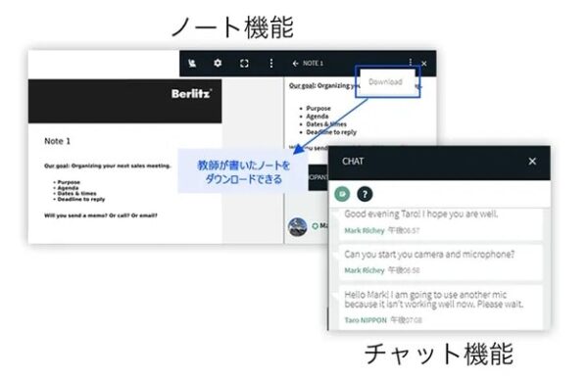Click "Will you send a memo?" slide text
This screenshot has height=380, width=588.
tap(101, 215)
